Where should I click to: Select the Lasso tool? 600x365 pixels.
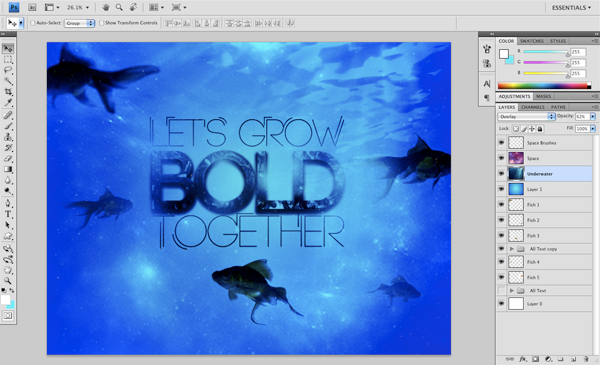(x=8, y=70)
